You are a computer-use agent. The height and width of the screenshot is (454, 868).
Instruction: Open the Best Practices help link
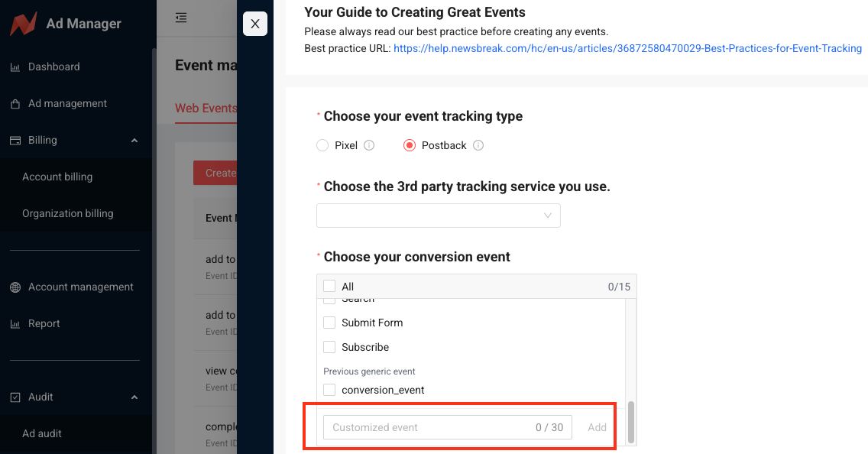(627, 48)
